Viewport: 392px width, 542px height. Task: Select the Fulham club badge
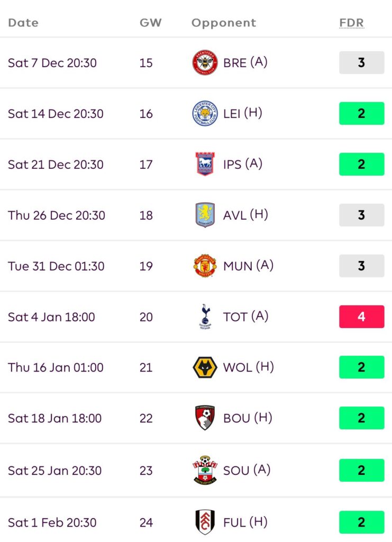(x=205, y=522)
